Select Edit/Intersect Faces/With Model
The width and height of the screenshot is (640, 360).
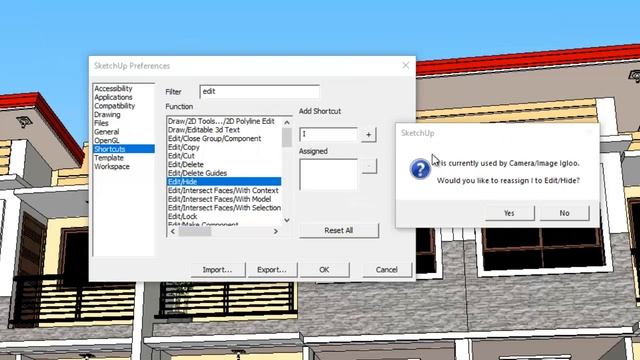pos(220,199)
